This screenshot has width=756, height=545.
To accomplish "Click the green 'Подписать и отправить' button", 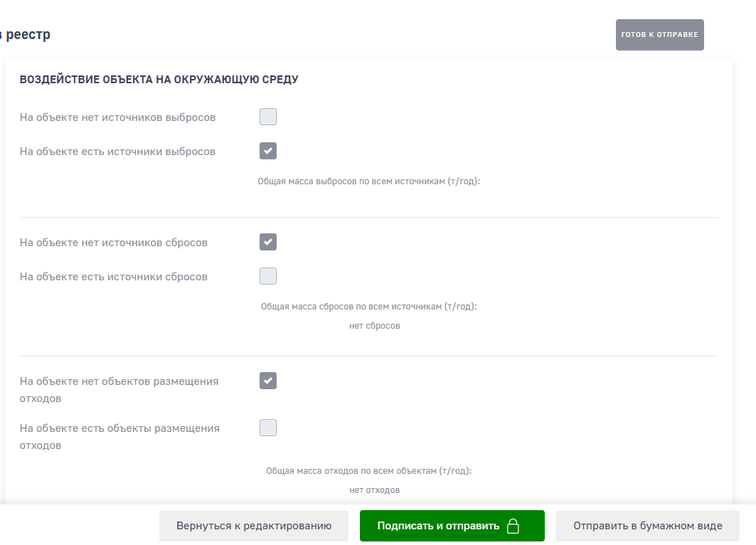I will (439, 526).
